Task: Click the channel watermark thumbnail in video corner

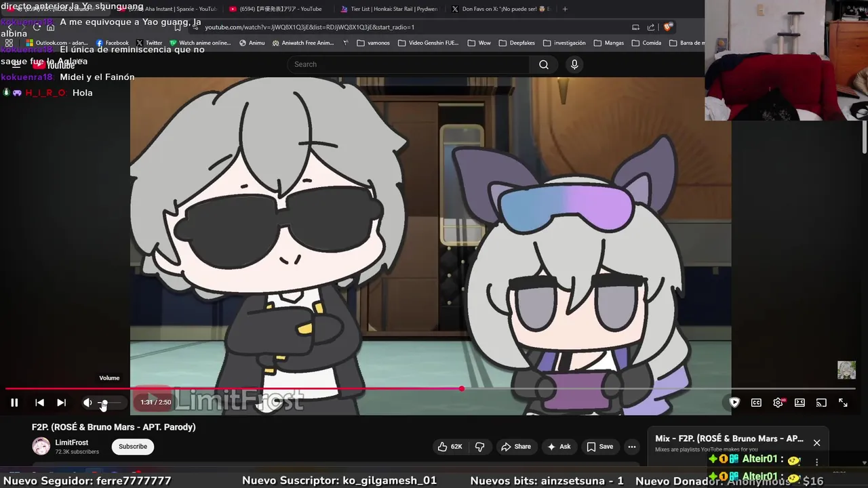Action: click(x=846, y=370)
